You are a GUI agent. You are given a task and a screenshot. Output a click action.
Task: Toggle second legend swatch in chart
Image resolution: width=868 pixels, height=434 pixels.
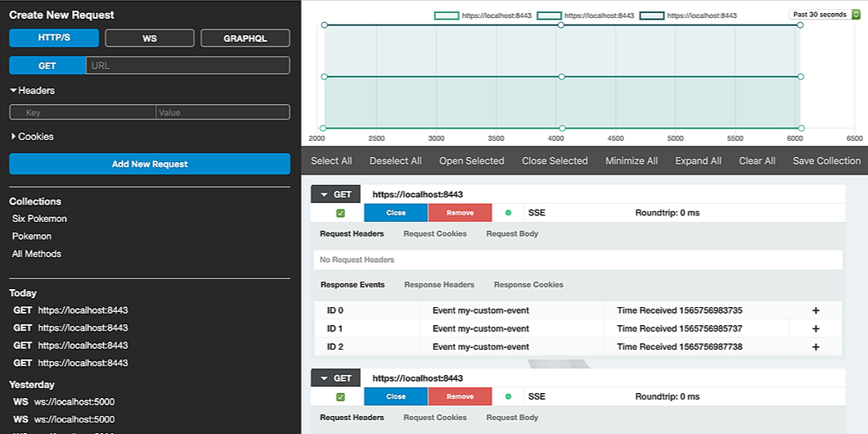click(549, 16)
